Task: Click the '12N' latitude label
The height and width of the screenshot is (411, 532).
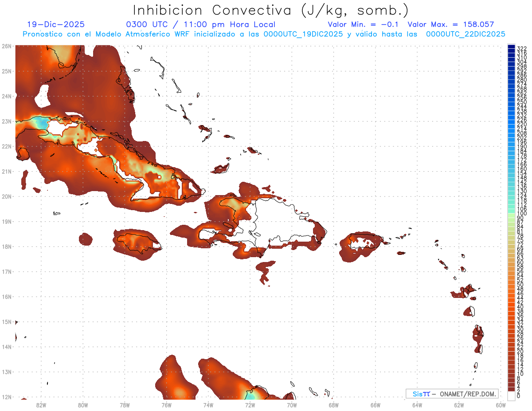Action: [x=6, y=397]
